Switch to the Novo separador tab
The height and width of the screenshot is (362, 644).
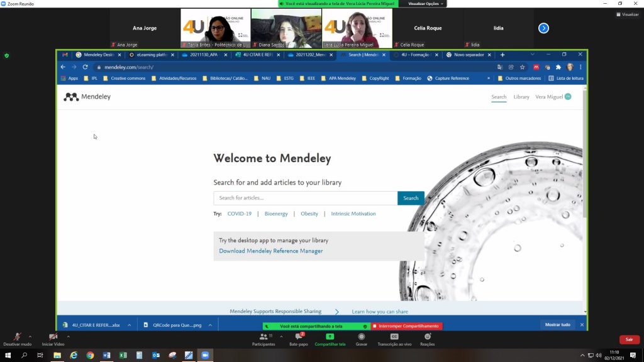tap(469, 55)
